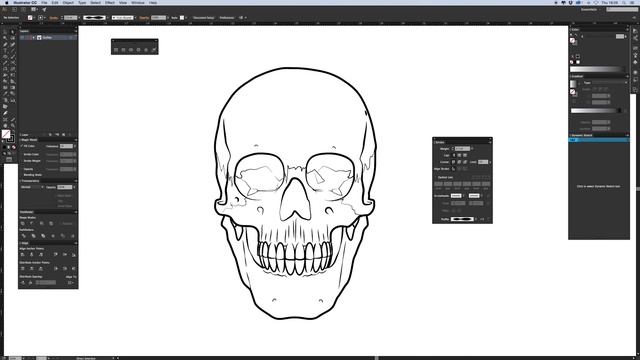The width and height of the screenshot is (640, 360).
Task: Click Horizontal Align Right in Align panel
Action: pos(41,254)
